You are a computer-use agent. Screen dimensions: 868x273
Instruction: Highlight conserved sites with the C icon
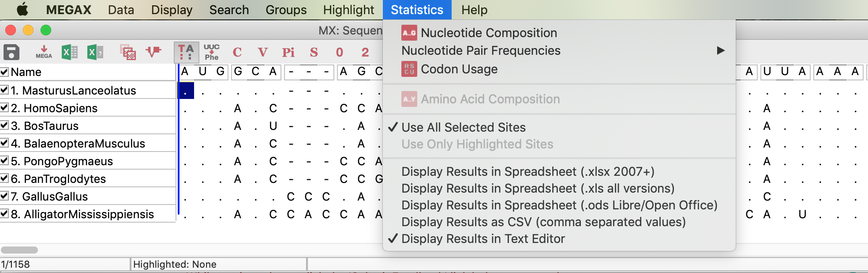click(238, 52)
